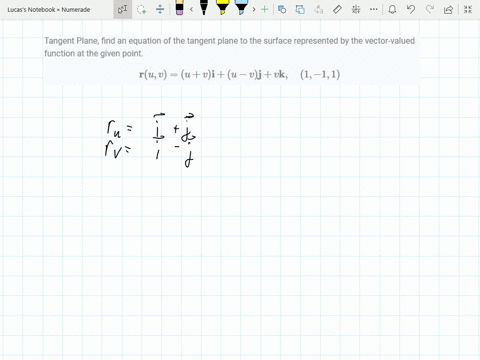The image size is (480, 360).
Task: Redo the last action
Action: click(x=430, y=9)
